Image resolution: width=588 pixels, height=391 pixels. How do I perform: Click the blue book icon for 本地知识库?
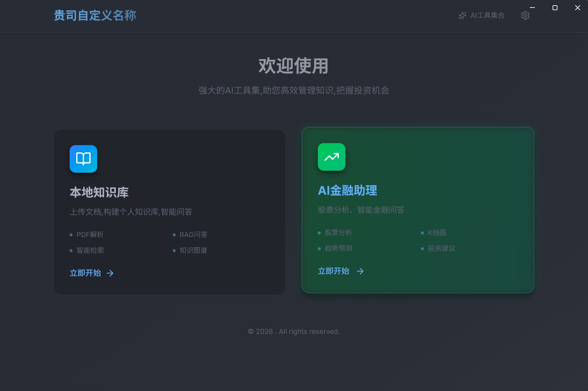(83, 159)
